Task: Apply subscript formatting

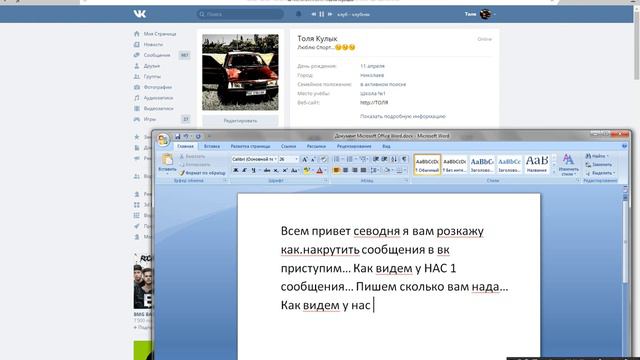Action: click(x=276, y=170)
